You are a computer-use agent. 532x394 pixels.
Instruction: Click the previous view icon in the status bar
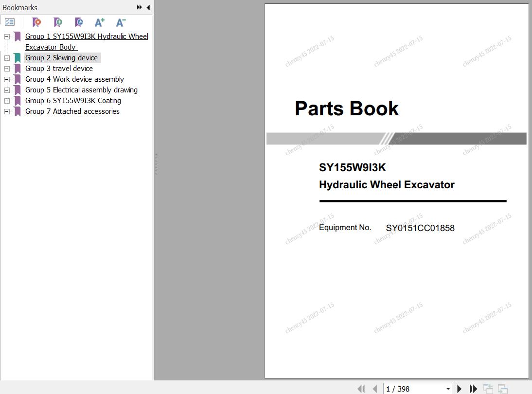click(x=488, y=389)
